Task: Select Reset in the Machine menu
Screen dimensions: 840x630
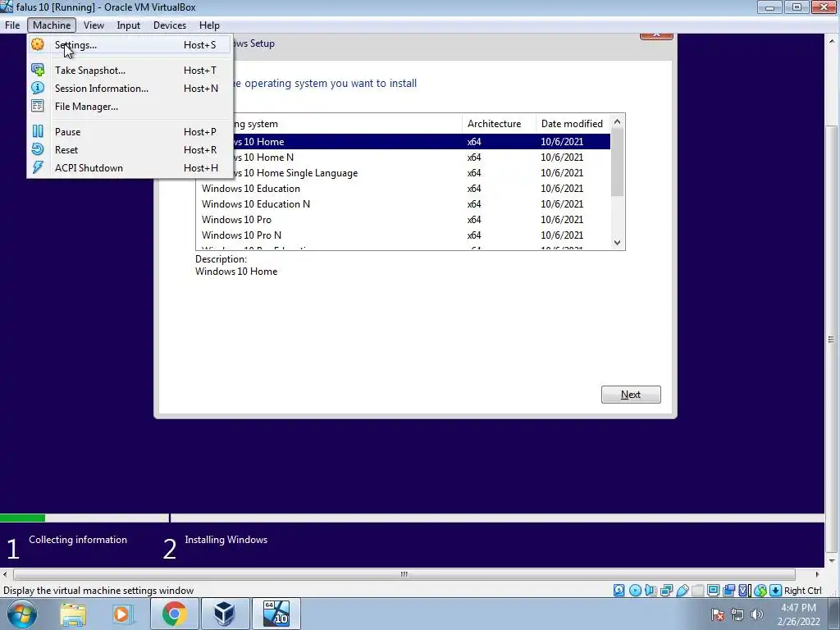Action: [x=130, y=150]
